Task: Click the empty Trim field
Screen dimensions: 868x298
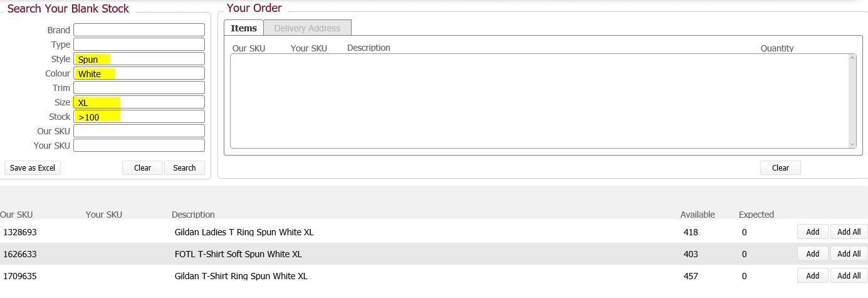Action: [x=139, y=88]
